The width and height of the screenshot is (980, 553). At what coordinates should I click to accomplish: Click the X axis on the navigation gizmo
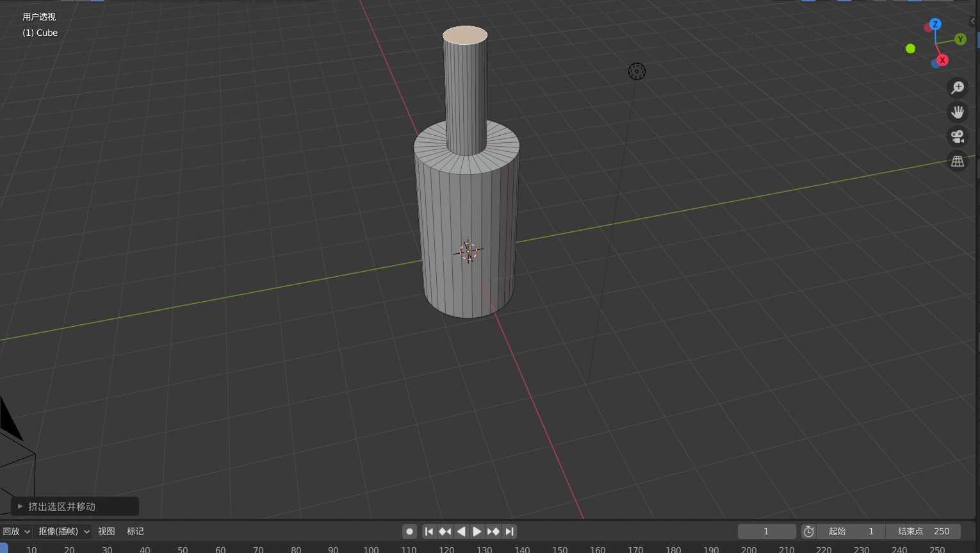point(942,60)
